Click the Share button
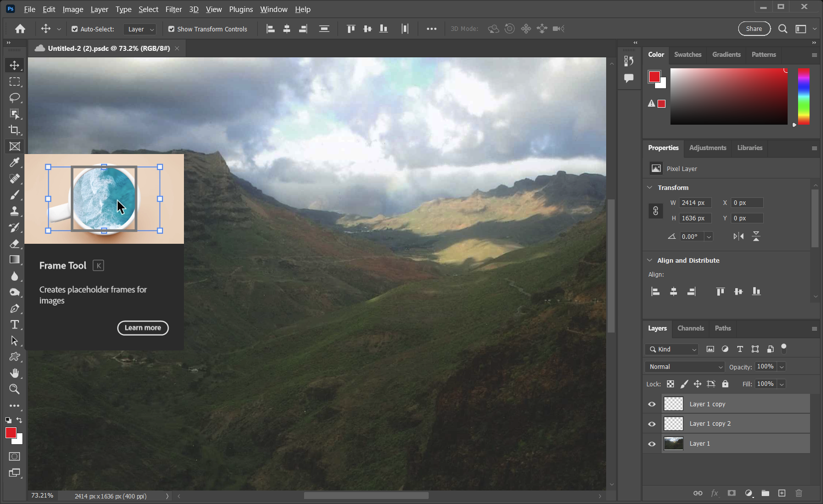Viewport: 823px width, 504px height. 754,28
